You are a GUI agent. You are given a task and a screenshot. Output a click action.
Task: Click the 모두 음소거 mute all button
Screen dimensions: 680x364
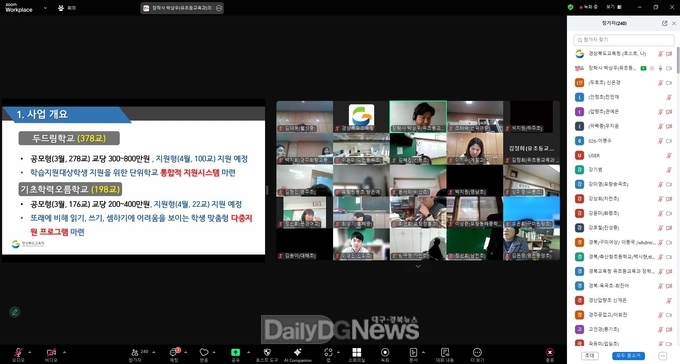click(629, 356)
